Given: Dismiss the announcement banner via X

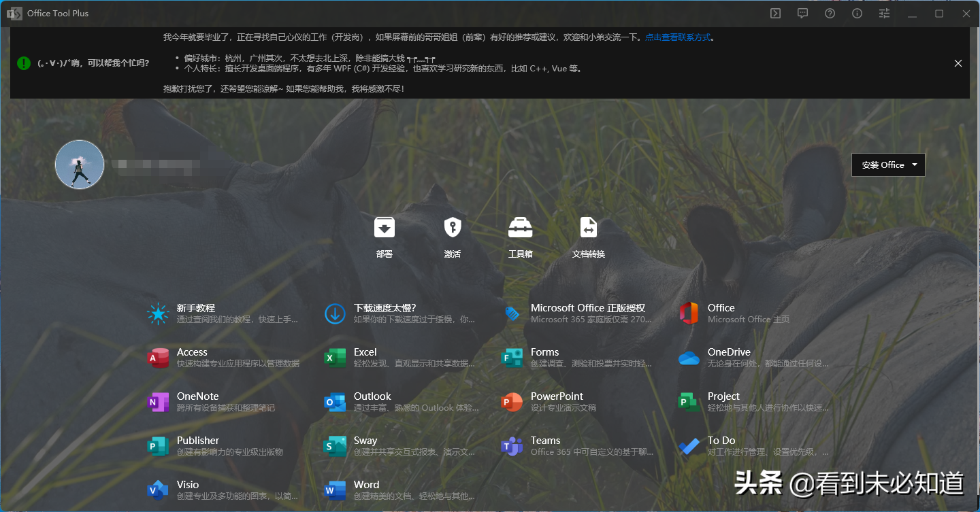Looking at the screenshot, I should pos(958,63).
